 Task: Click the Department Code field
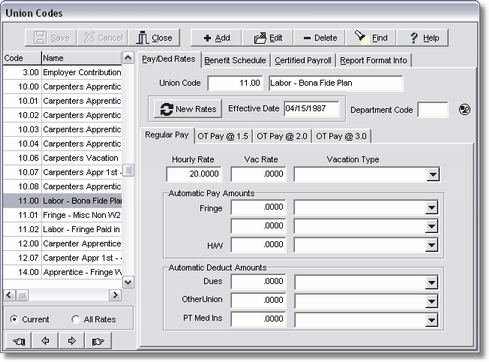pos(433,110)
